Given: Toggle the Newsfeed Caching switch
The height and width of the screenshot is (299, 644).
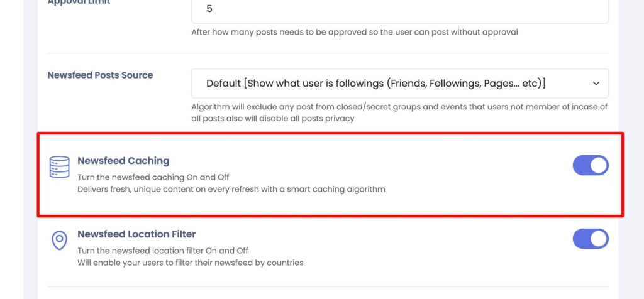Looking at the screenshot, I should coord(590,165).
